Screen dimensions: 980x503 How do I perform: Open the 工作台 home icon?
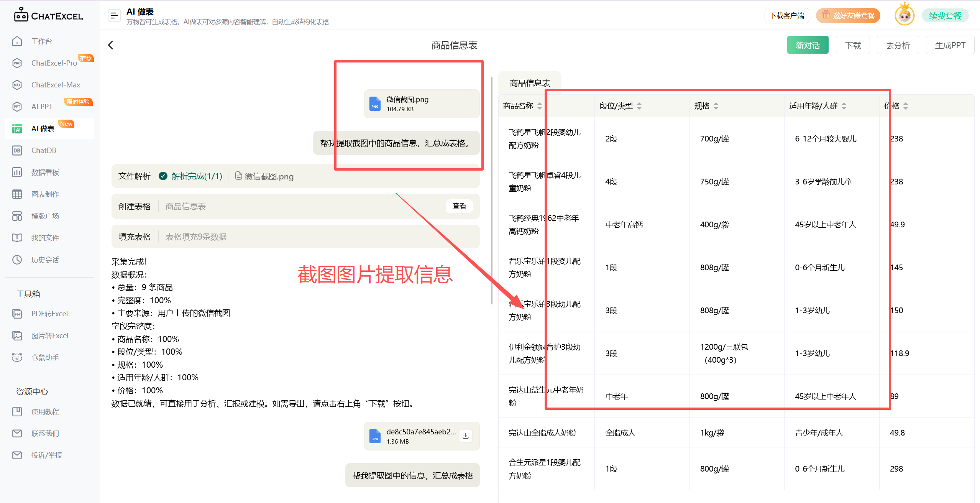point(17,41)
